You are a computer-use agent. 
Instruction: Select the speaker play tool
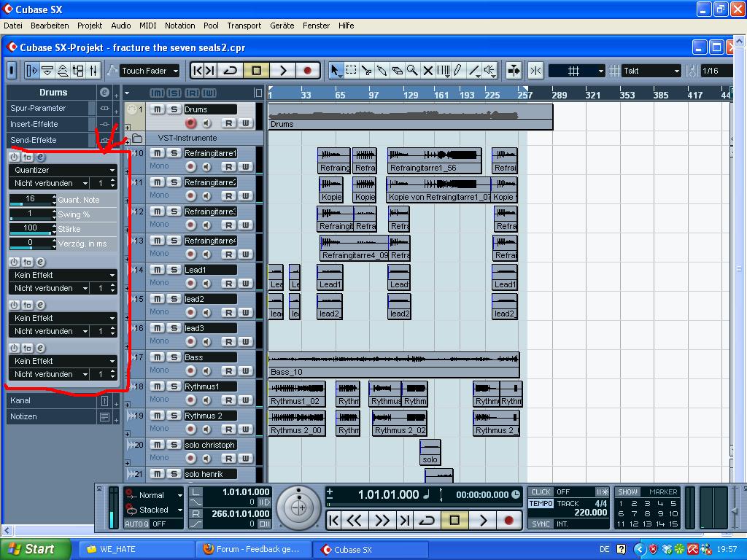pos(489,71)
